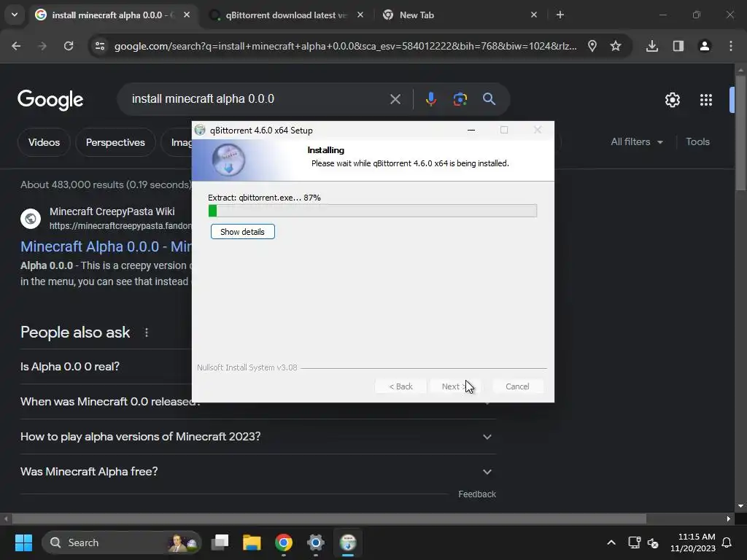Click network status tray icon
The width and height of the screenshot is (747, 560).
pos(634,542)
